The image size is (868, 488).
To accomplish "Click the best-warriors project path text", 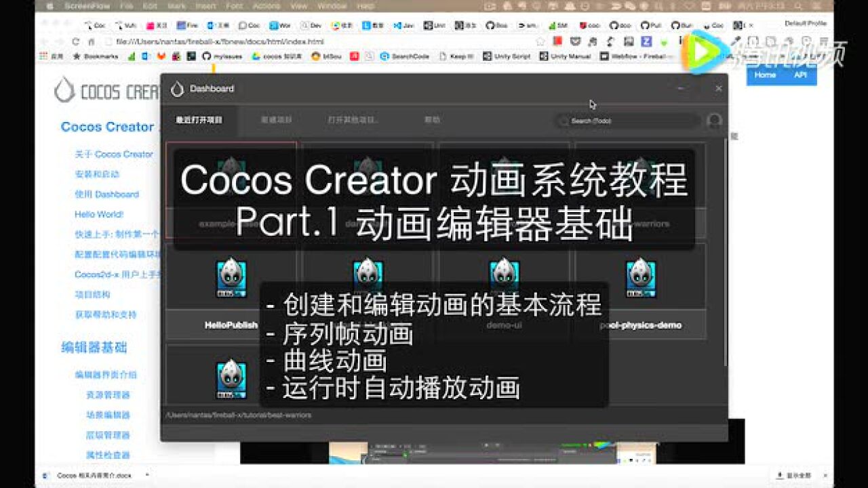I will [x=238, y=415].
